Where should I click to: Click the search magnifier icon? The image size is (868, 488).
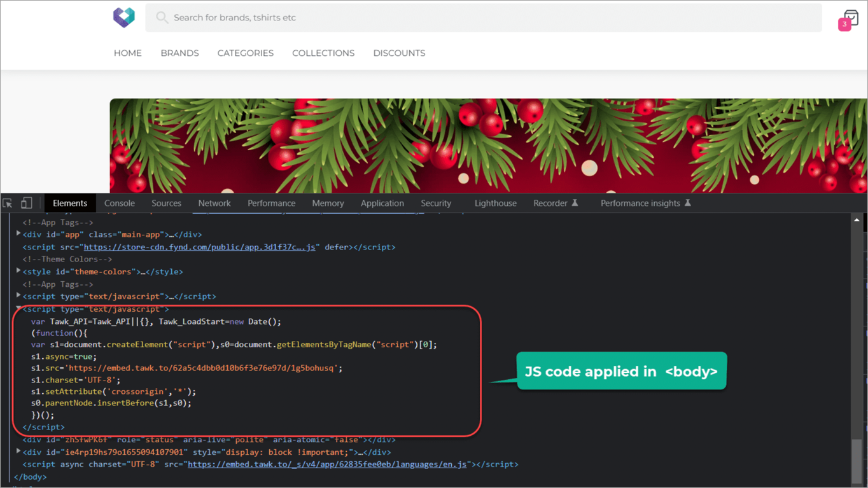[x=162, y=17]
